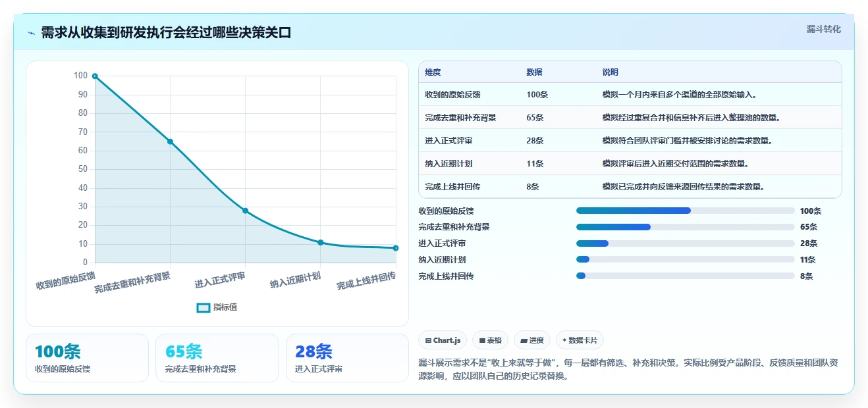Click the 100条 stat card
Image resolution: width=868 pixels, height=408 pixels.
point(87,358)
